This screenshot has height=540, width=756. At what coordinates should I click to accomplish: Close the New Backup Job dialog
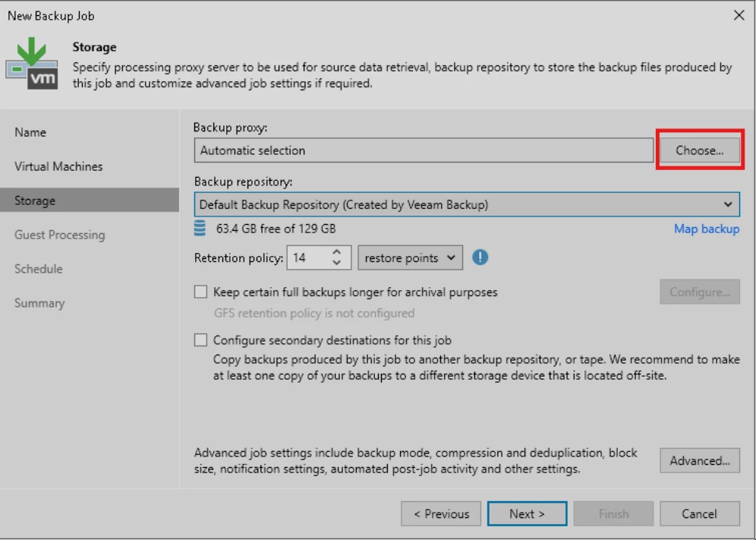[739, 15]
